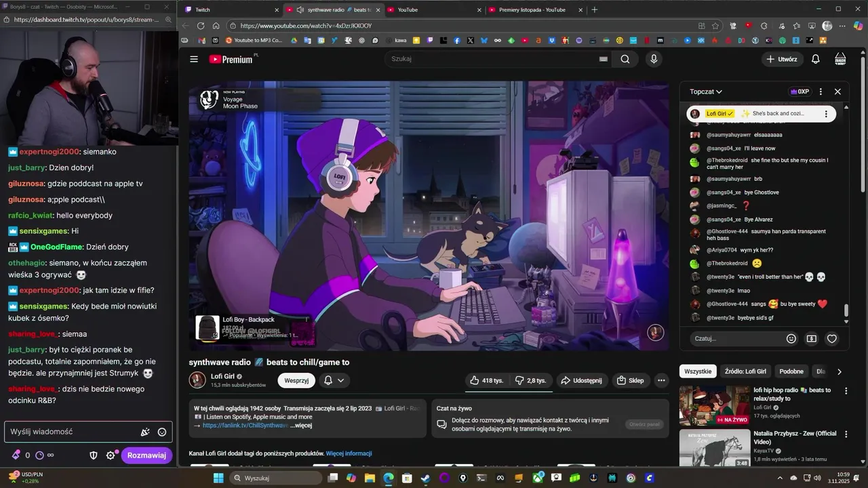Expand the Topczat chat mode dropdown
The width and height of the screenshot is (868, 488).
coord(706,91)
